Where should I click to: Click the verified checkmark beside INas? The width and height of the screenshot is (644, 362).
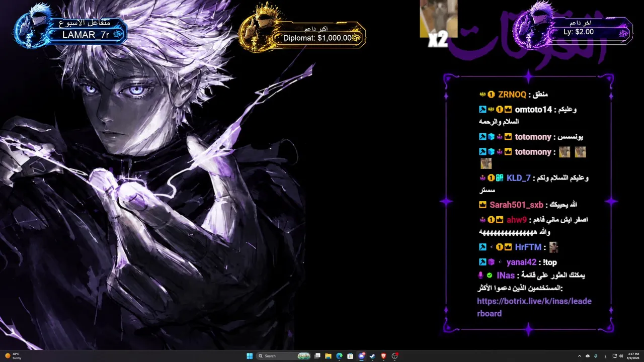pos(490,276)
